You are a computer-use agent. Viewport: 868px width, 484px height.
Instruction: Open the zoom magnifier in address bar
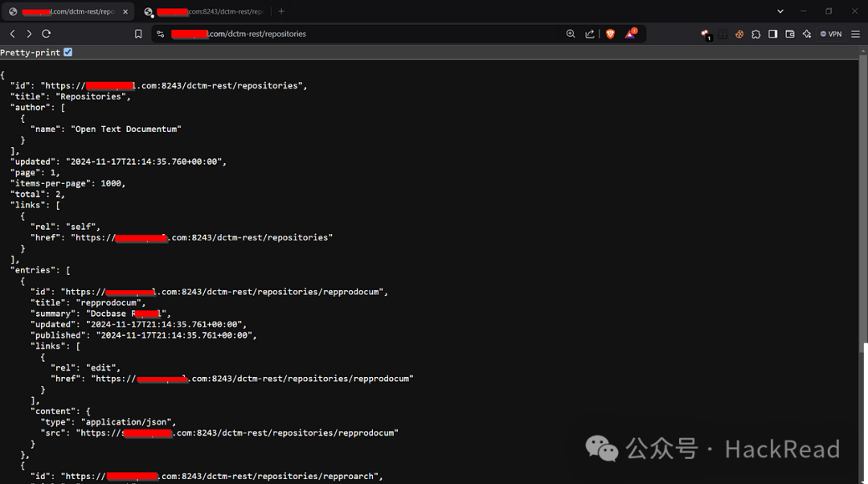(571, 34)
